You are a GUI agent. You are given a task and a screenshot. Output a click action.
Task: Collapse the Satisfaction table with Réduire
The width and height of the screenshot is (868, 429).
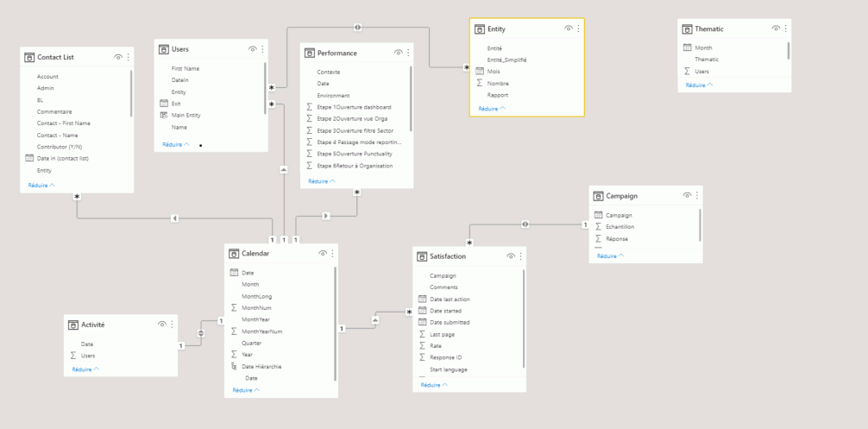(x=431, y=385)
